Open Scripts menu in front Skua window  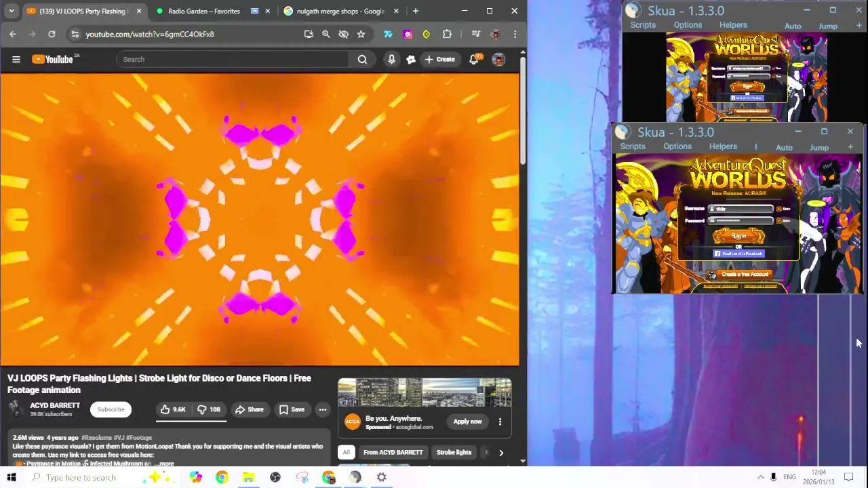pyautogui.click(x=633, y=146)
